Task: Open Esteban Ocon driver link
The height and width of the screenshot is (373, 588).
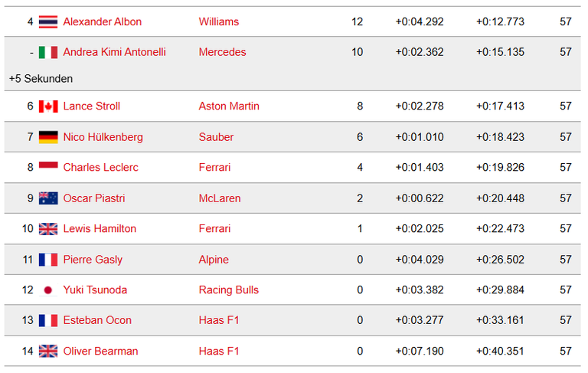Action: (97, 320)
